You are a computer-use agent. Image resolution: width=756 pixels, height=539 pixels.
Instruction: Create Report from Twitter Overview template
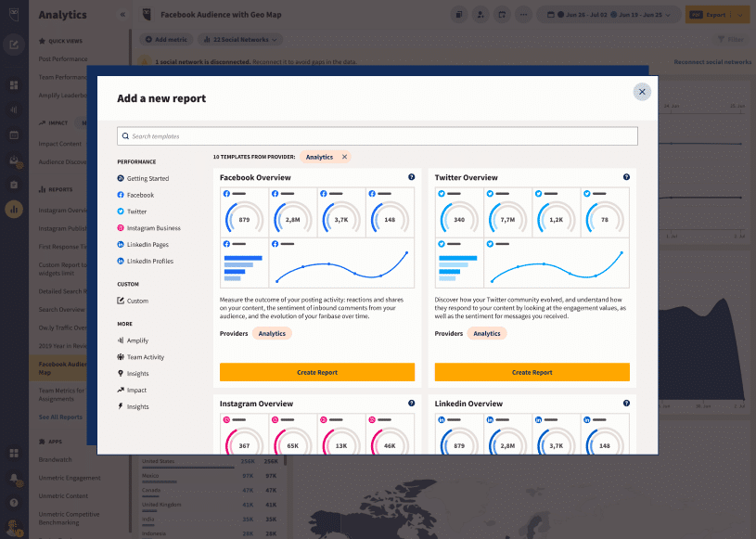coord(532,372)
